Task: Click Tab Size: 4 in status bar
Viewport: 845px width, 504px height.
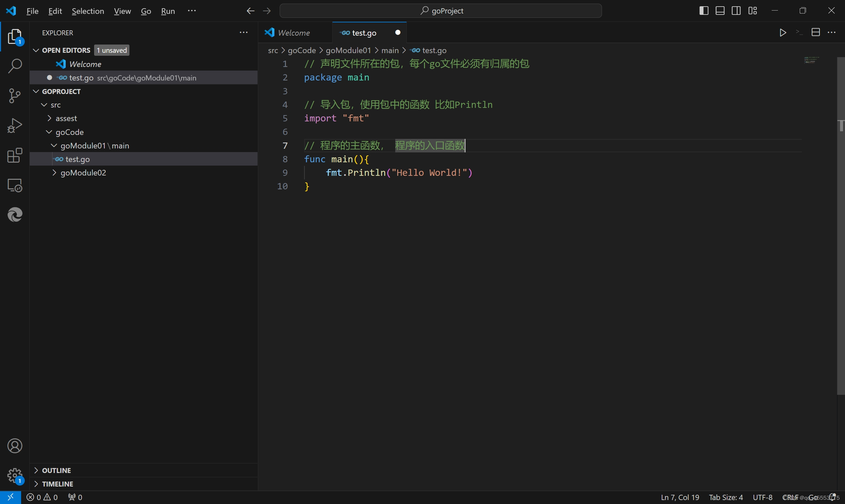Action: tap(725, 497)
